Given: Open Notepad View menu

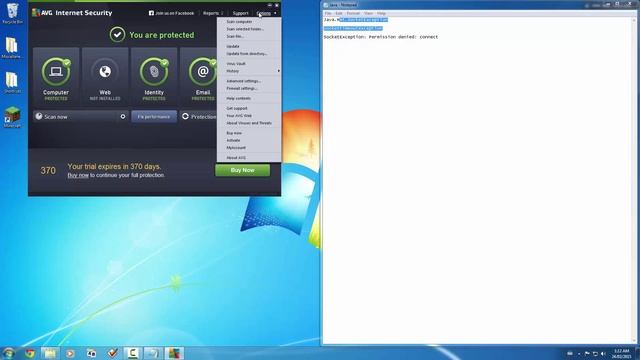Looking at the screenshot, I should pyautogui.click(x=368, y=13).
